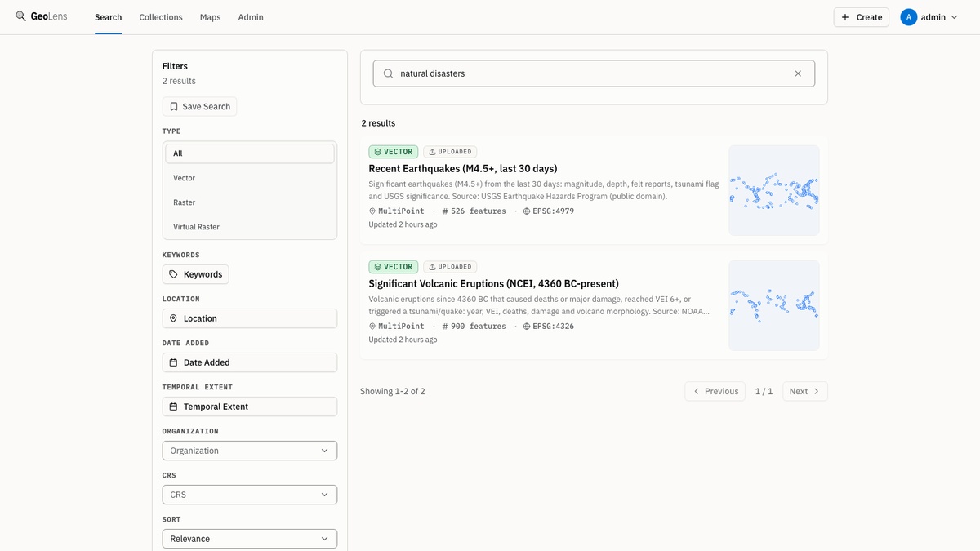The image size is (980, 551).
Task: Expand the Sort Relevance dropdown
Action: (x=250, y=539)
